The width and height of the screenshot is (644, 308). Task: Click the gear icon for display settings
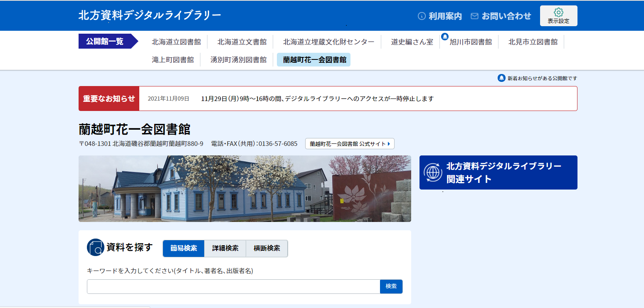click(x=558, y=12)
